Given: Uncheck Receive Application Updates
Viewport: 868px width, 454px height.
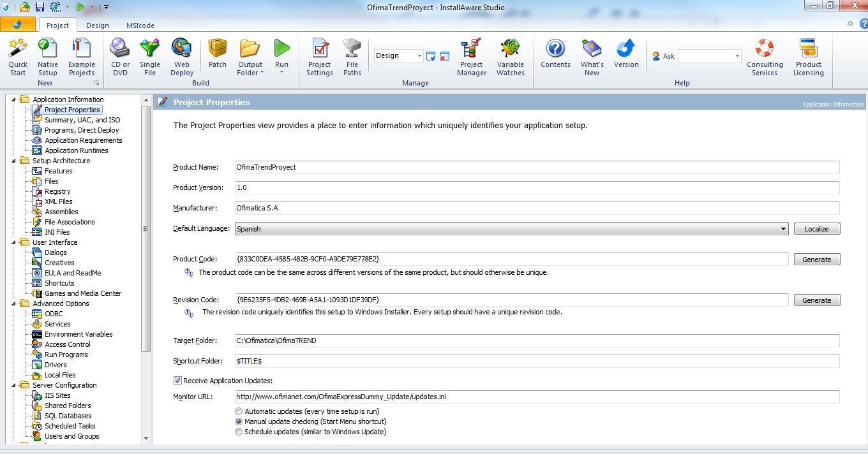Looking at the screenshot, I should click(x=177, y=381).
